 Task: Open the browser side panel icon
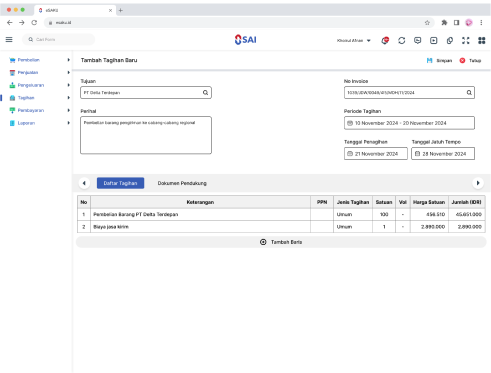456,23
